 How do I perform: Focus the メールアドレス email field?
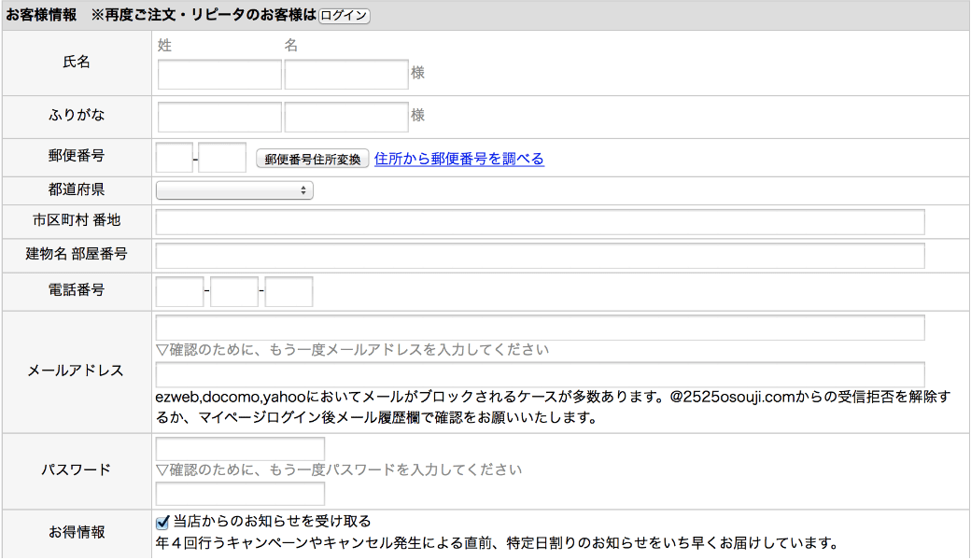[541, 327]
